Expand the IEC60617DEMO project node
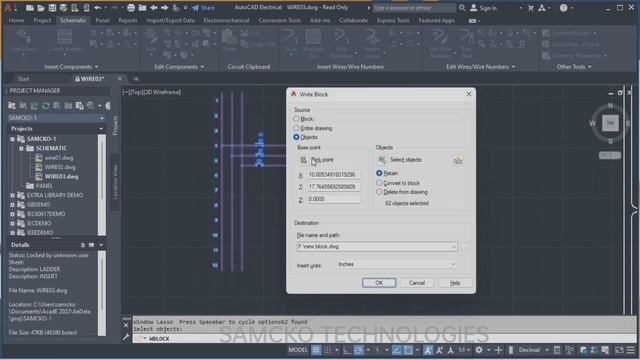Screen dimensions: 640x360 pos(12,214)
